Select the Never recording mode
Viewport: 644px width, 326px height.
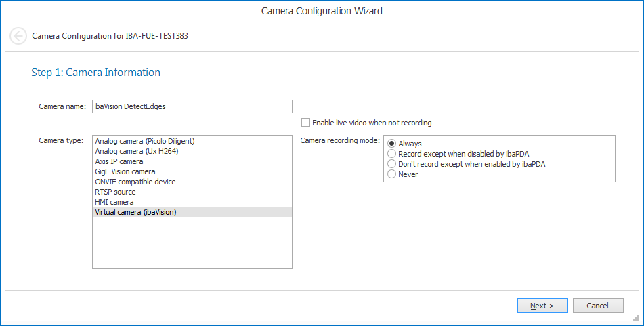pos(392,174)
